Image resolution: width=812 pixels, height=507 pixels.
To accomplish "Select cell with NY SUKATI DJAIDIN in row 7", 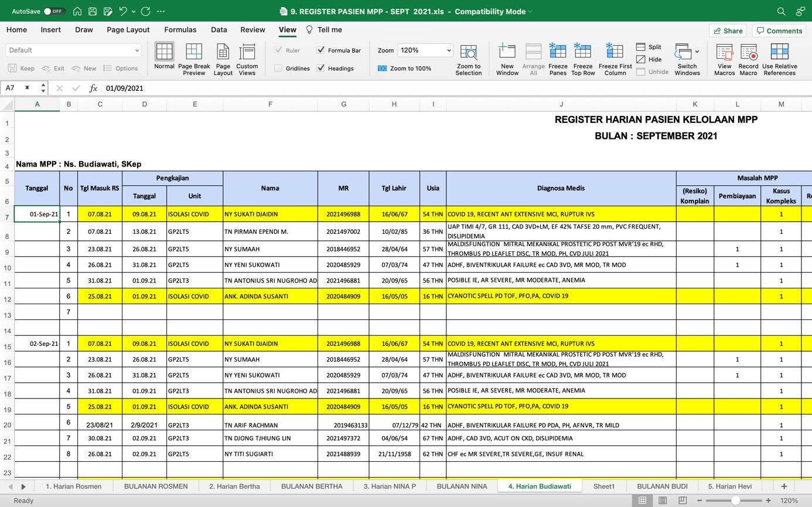I will coord(270,214).
